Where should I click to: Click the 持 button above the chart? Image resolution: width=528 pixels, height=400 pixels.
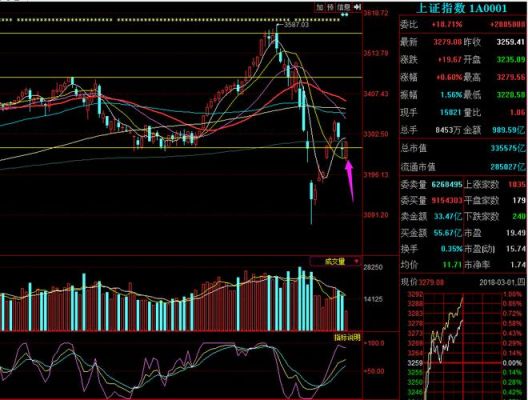331,7
